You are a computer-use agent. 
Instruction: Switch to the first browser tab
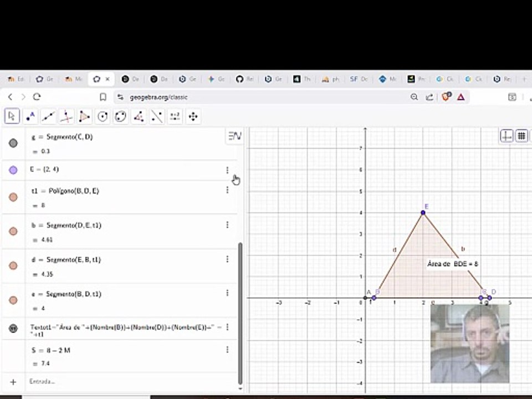pos(16,79)
